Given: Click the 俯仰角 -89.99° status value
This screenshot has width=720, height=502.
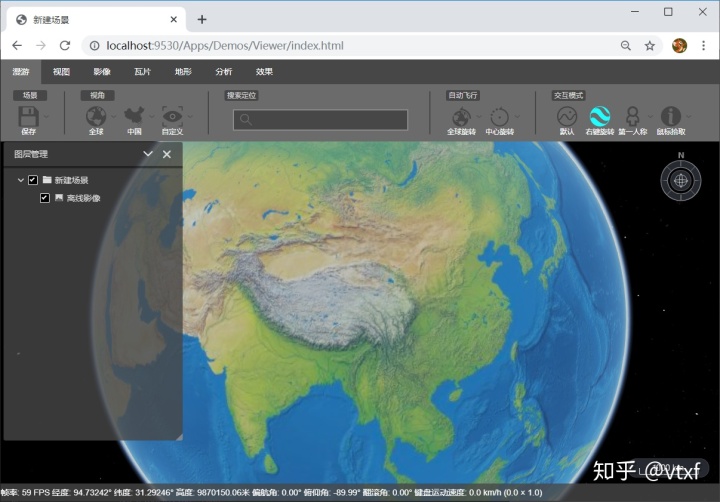Looking at the screenshot, I should tap(332, 492).
